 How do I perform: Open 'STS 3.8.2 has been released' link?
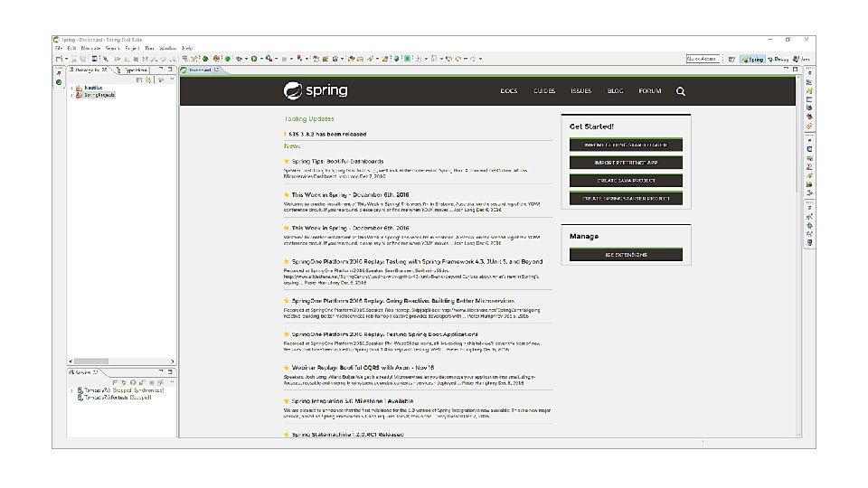pyautogui.click(x=327, y=134)
